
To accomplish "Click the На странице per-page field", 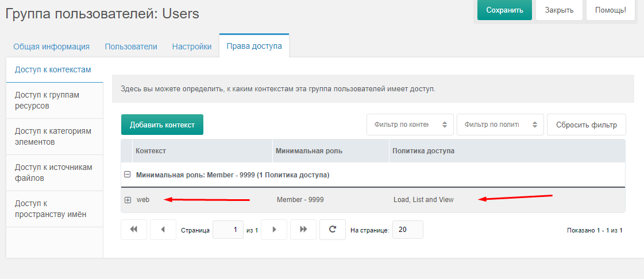I will pos(408,230).
